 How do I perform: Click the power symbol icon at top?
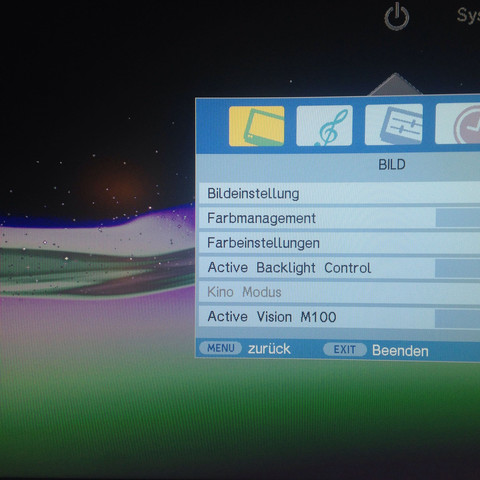pyautogui.click(x=397, y=17)
